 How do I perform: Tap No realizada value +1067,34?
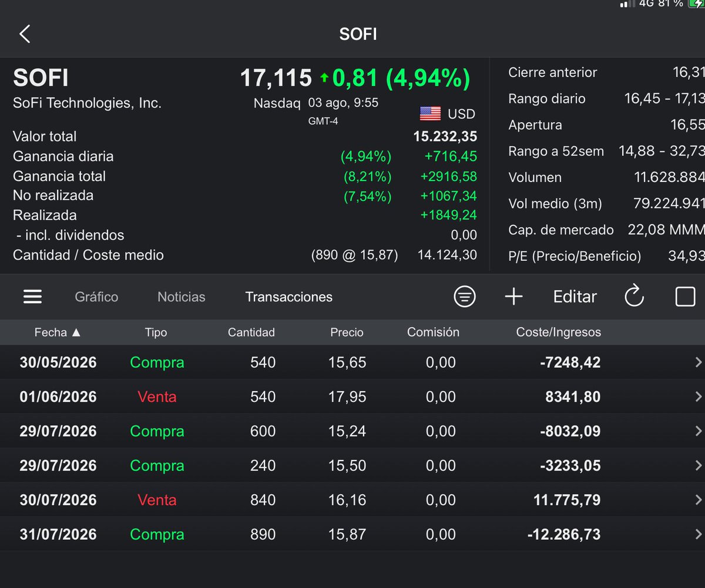click(448, 196)
